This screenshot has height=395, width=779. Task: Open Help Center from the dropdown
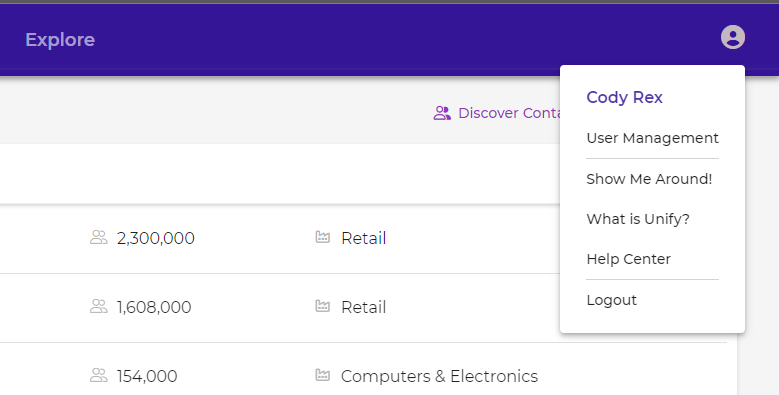pyautogui.click(x=628, y=259)
